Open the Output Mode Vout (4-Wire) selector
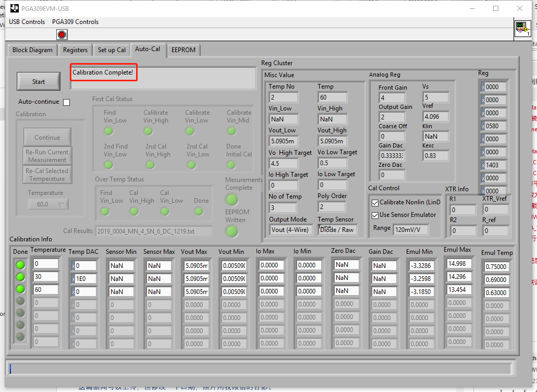Viewport: 537px width, 392px height. coord(289,229)
